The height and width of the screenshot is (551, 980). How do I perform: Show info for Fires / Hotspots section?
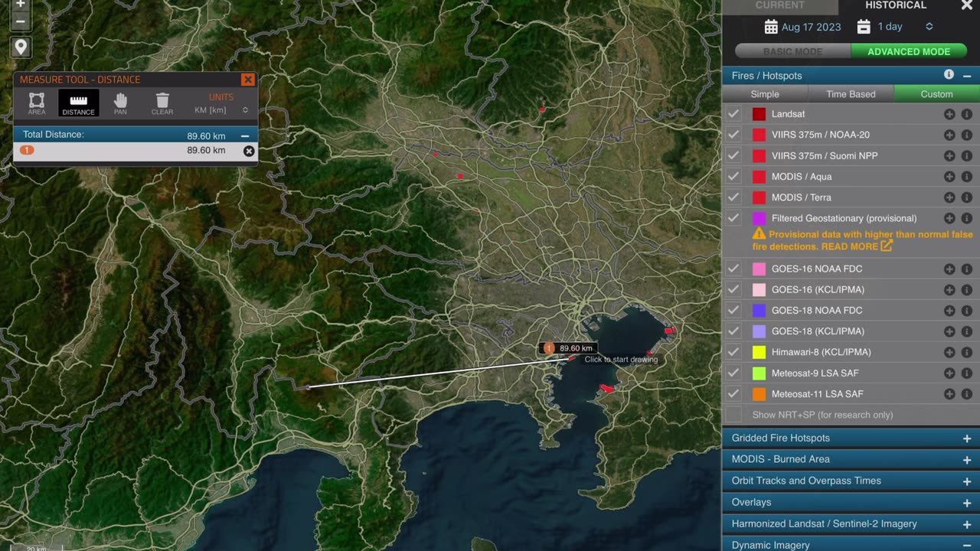pos(949,75)
